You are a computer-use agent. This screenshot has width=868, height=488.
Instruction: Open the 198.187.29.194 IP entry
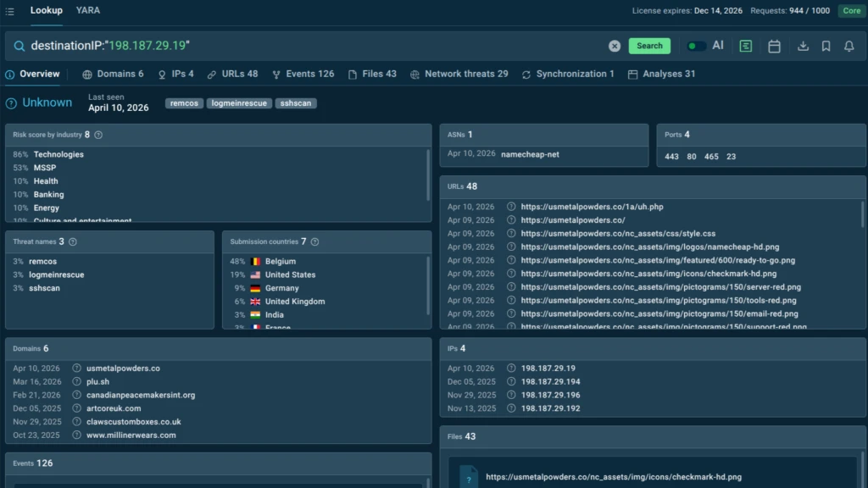[550, 382]
